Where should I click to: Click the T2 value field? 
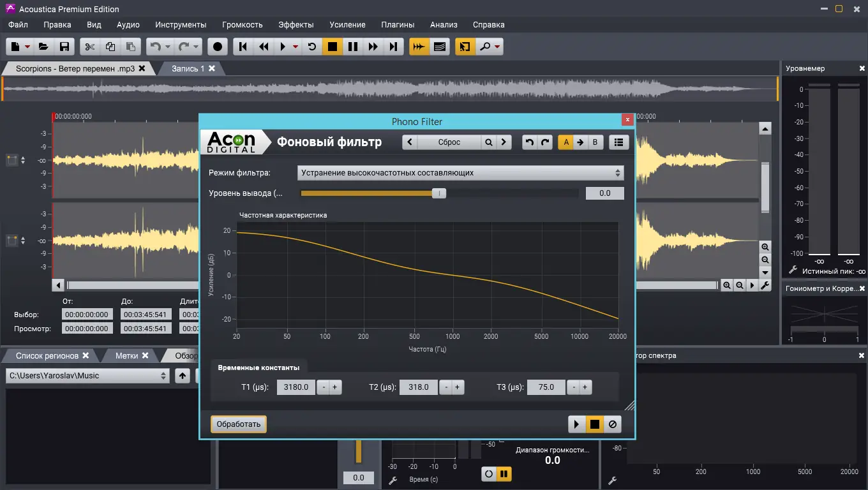419,387
